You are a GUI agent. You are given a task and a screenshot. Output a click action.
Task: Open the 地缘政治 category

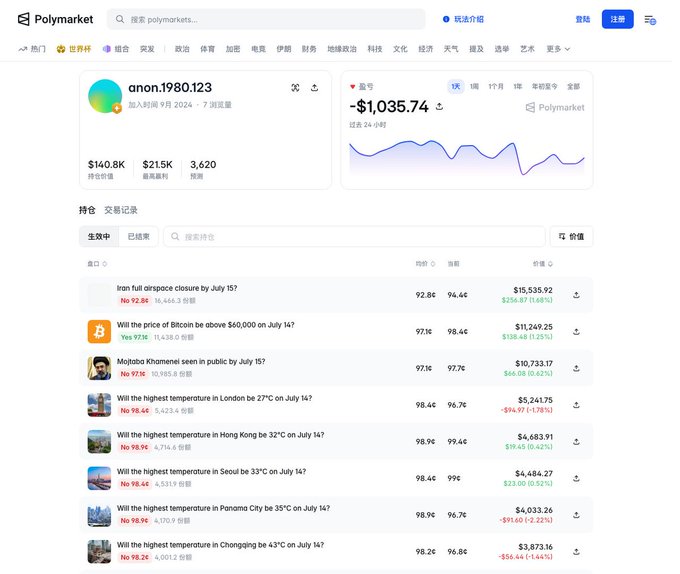click(342, 49)
